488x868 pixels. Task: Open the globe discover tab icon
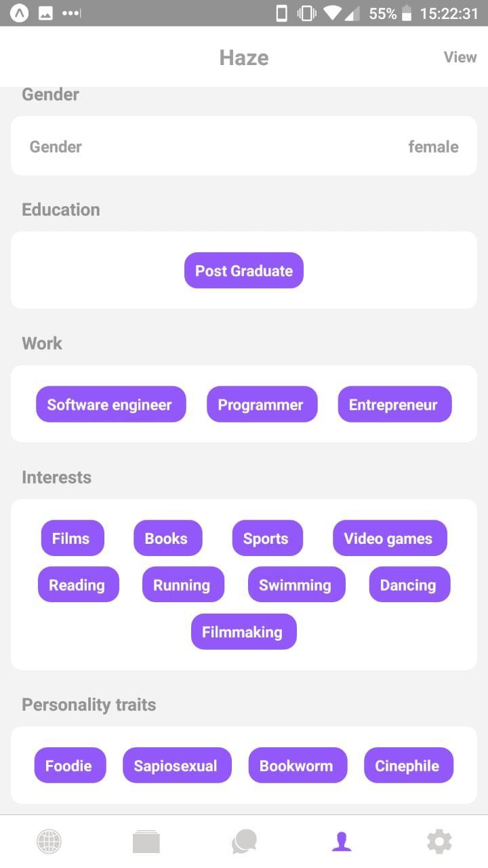(x=49, y=842)
